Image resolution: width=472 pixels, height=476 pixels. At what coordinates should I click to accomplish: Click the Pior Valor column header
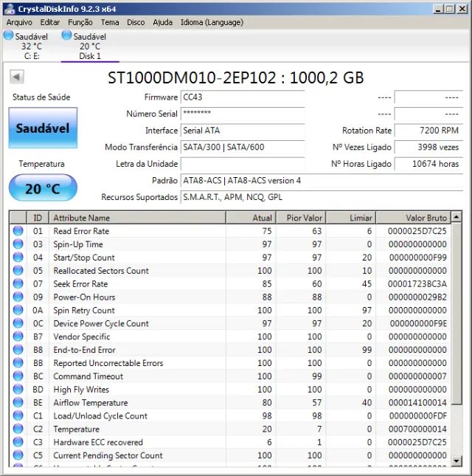coord(301,218)
